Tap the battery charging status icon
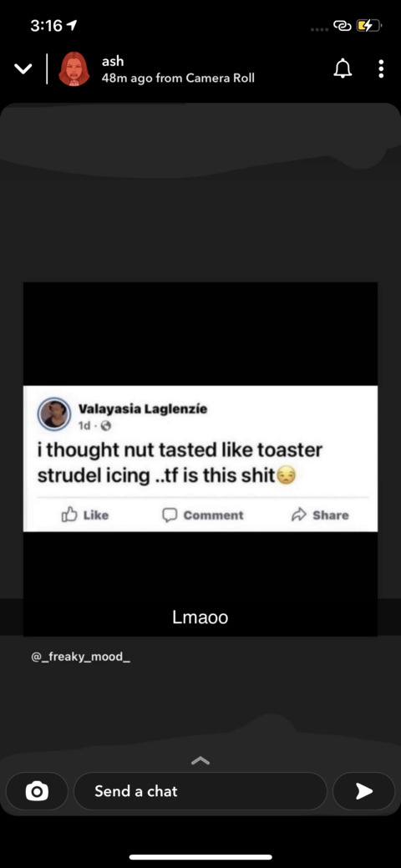401x868 pixels. pos(369,25)
